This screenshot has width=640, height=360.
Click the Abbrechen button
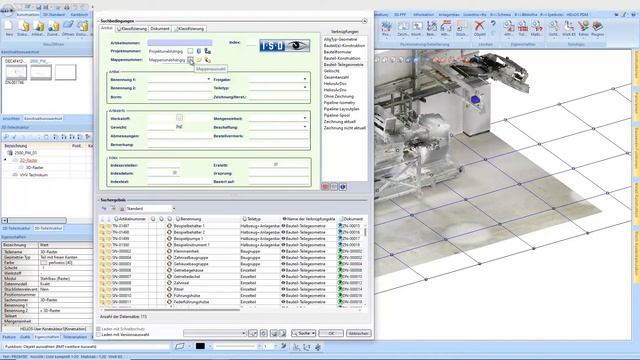[x=359, y=333]
